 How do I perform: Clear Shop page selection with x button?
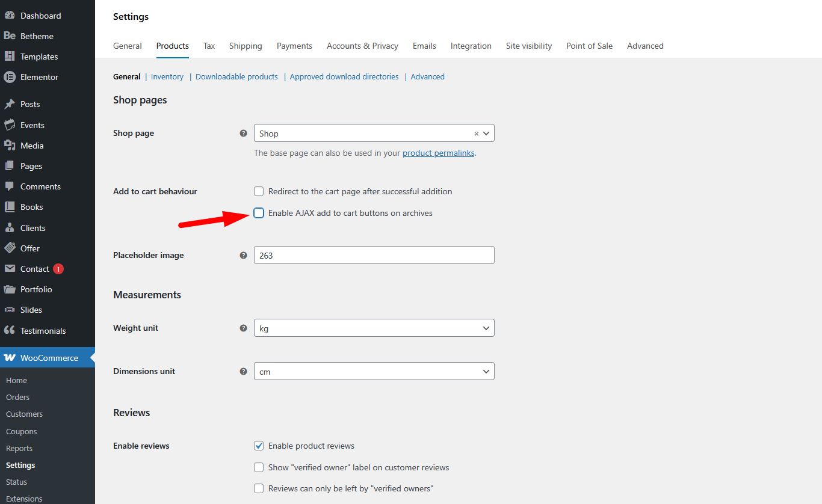point(477,134)
